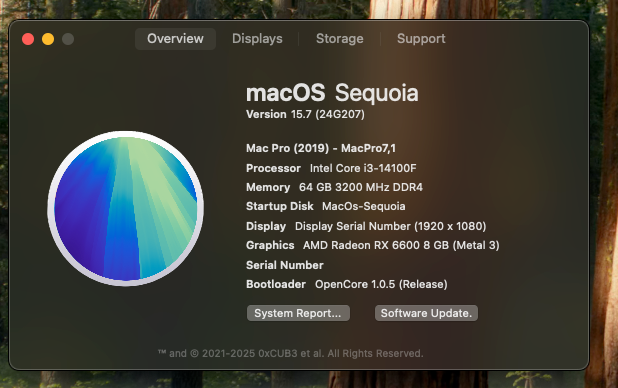
Task: Open the Storage tab
Action: point(340,39)
